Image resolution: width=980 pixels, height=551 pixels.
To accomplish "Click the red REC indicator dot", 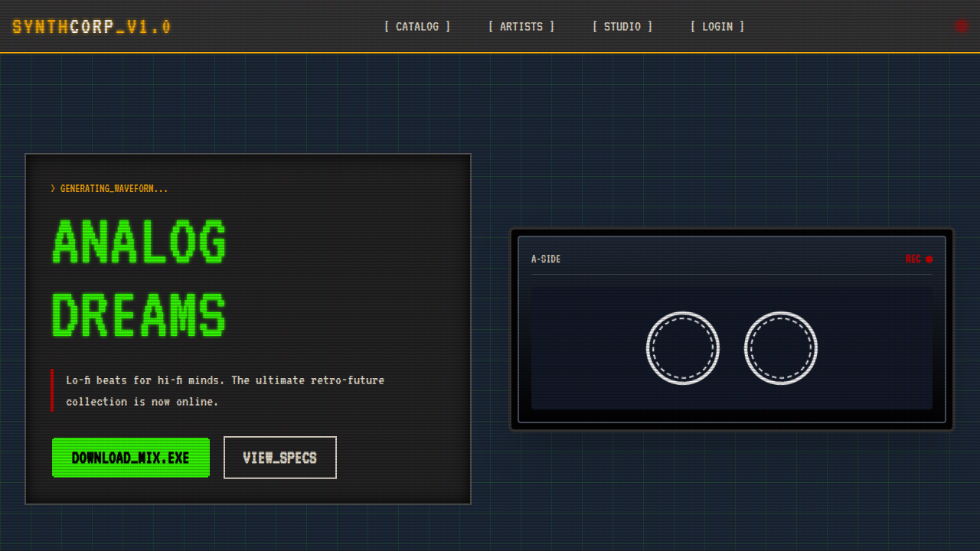I will [929, 259].
